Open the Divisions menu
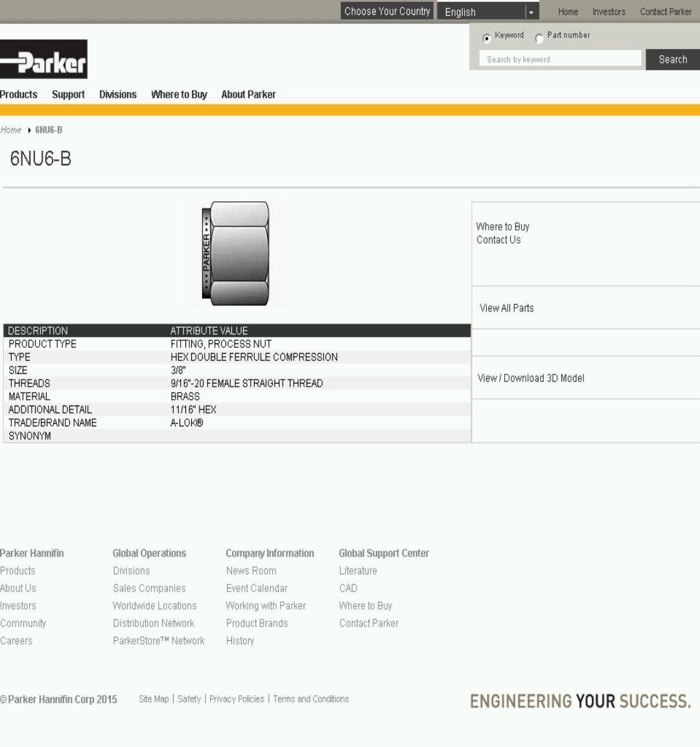This screenshot has height=747, width=700. 118,95
